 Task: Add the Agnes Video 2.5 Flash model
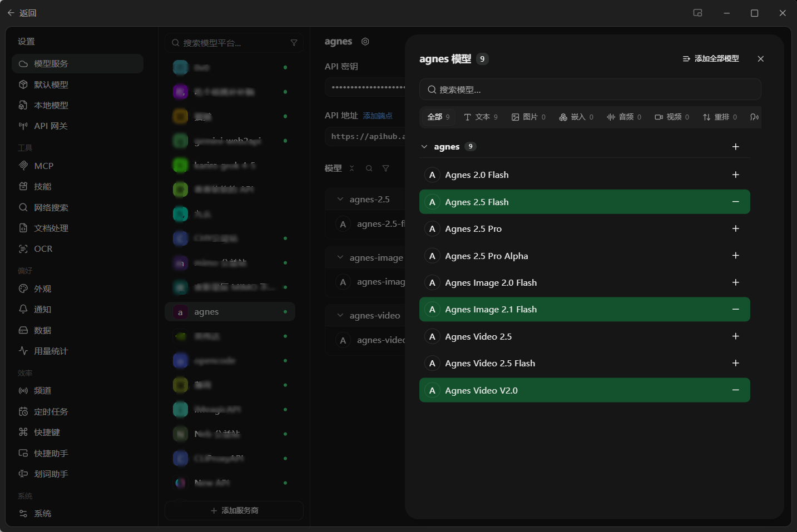736,364
